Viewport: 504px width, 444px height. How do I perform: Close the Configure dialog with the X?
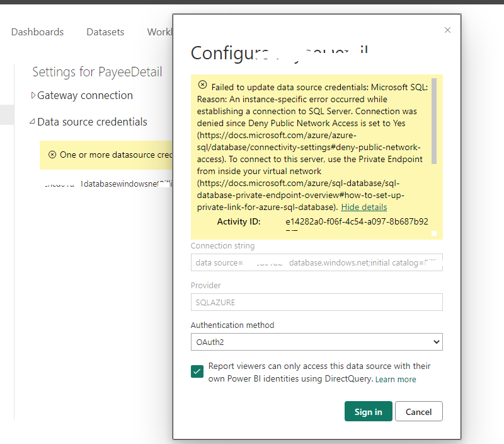point(447,30)
